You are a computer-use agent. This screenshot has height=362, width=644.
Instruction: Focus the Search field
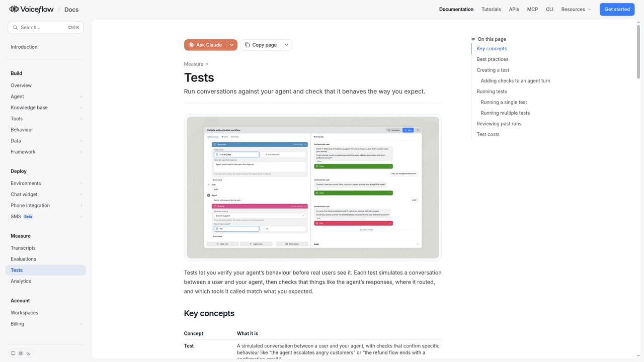tap(46, 28)
